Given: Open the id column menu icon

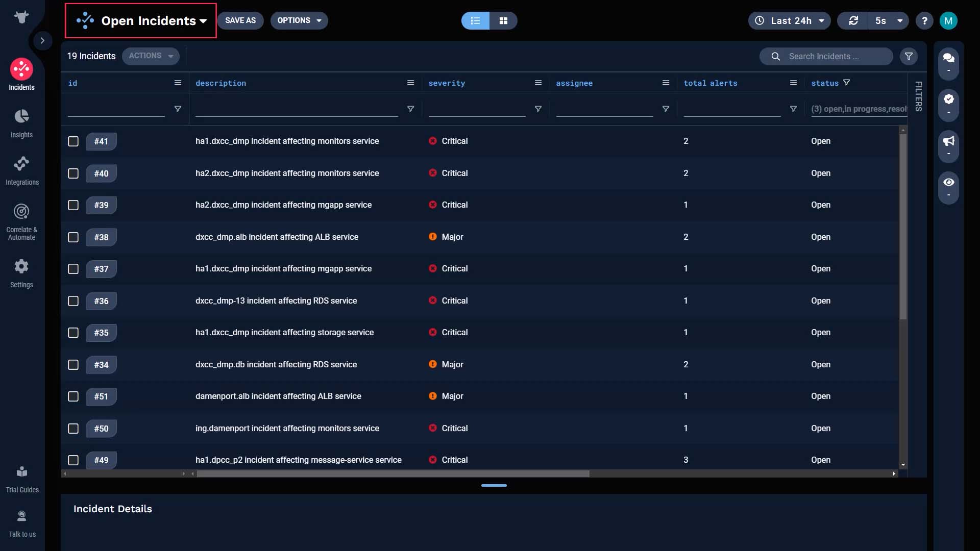Looking at the screenshot, I should (x=178, y=83).
